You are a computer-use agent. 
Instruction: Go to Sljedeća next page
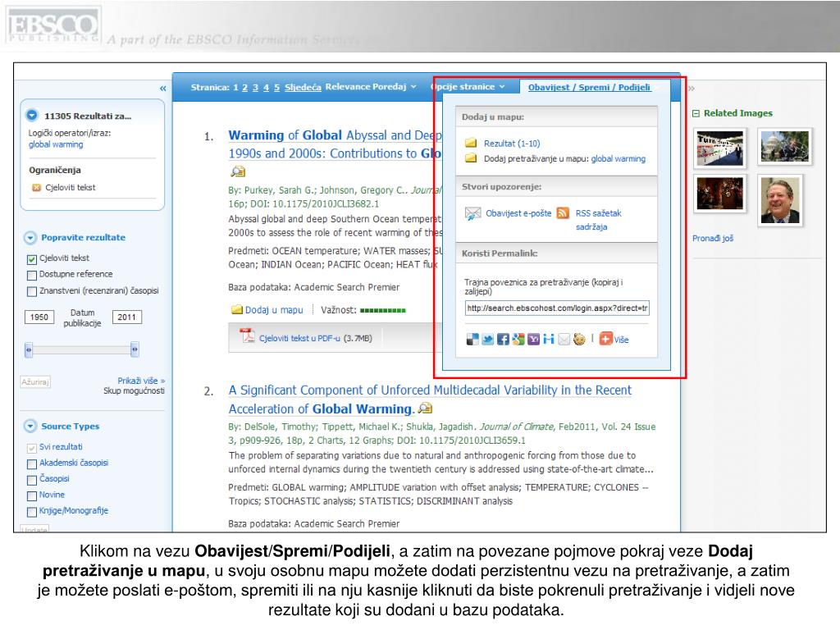pos(303,87)
